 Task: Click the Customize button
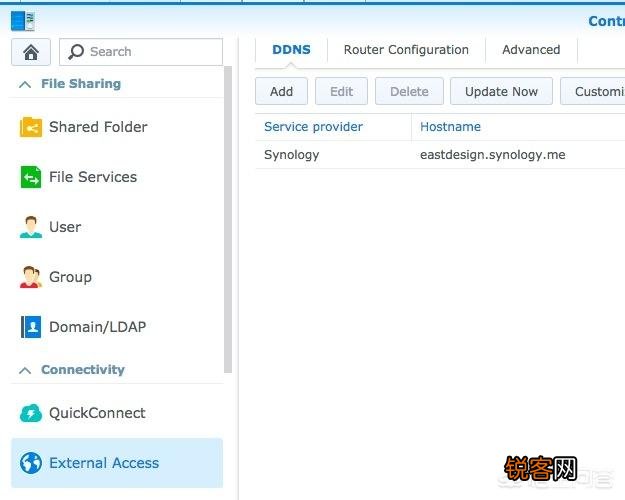593,91
